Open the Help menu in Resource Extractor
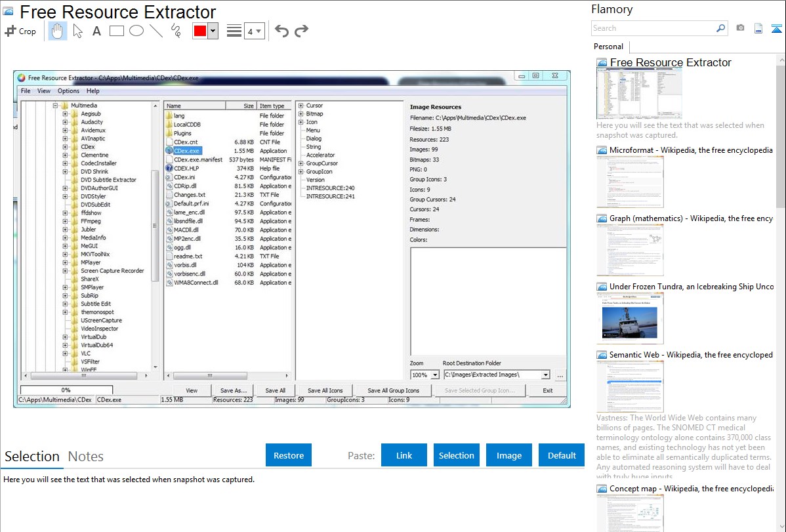The width and height of the screenshot is (786, 532). coord(93,91)
